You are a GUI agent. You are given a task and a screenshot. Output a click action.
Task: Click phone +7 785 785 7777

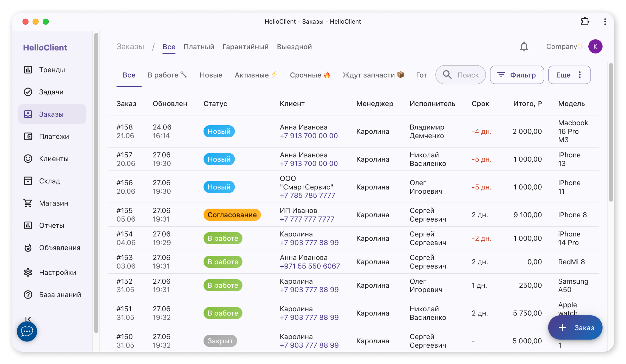coord(307,195)
